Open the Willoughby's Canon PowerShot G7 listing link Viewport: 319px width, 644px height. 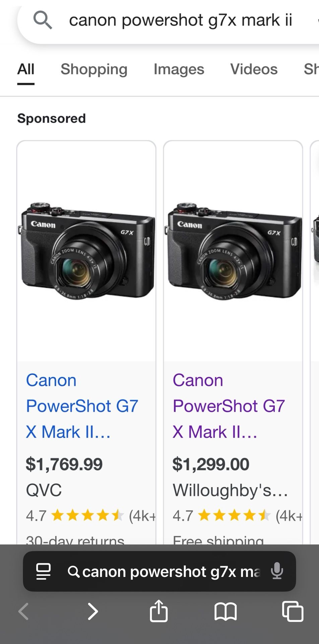pyautogui.click(x=229, y=406)
